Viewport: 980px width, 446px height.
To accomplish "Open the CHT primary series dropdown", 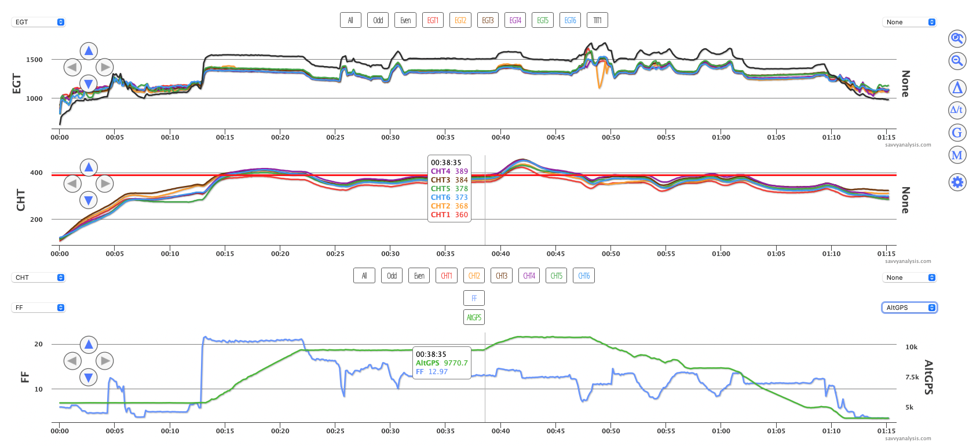I will click(x=38, y=277).
